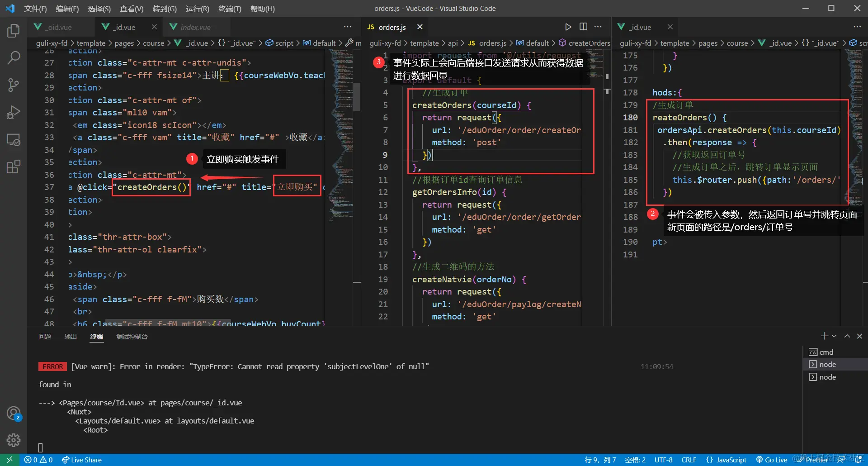Click Go Live in the status bar
The image size is (868, 466).
[772, 460]
